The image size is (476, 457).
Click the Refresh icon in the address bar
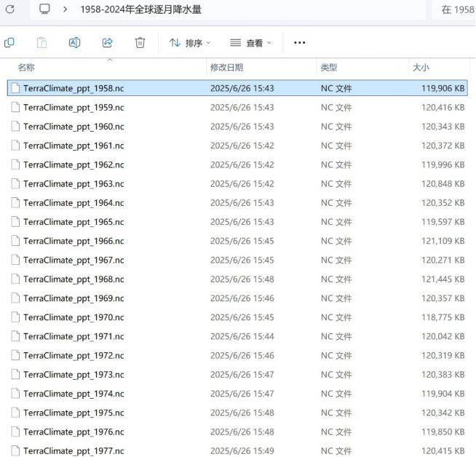click(9, 9)
